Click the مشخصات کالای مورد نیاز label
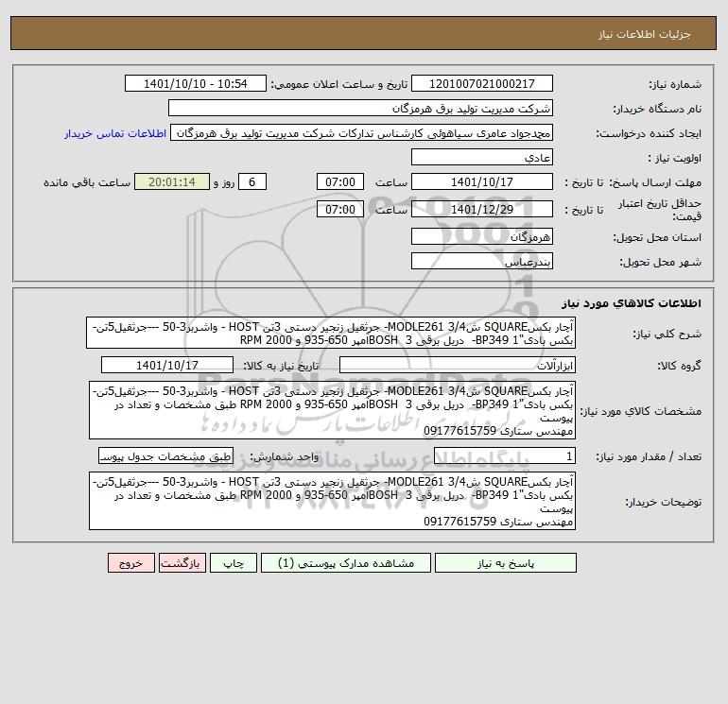Image resolution: width=728 pixels, height=704 pixels. tap(641, 411)
